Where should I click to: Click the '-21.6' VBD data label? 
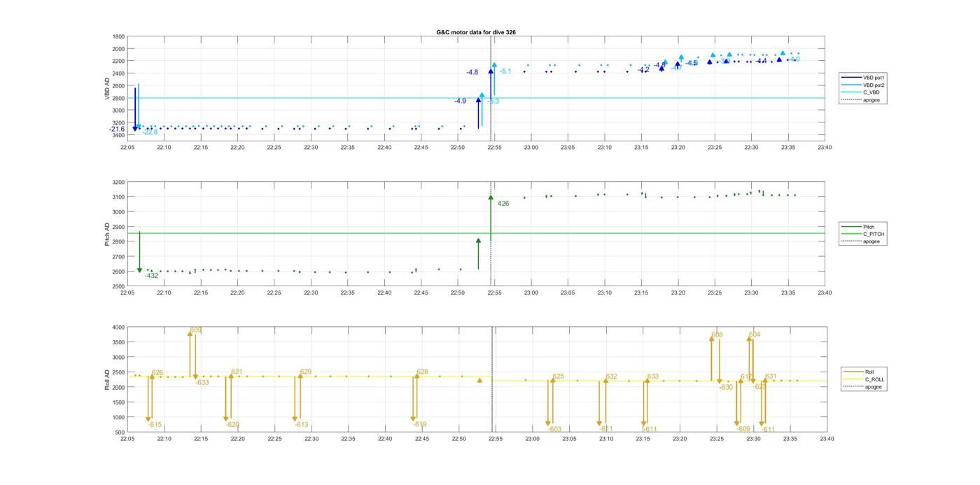pos(117,129)
